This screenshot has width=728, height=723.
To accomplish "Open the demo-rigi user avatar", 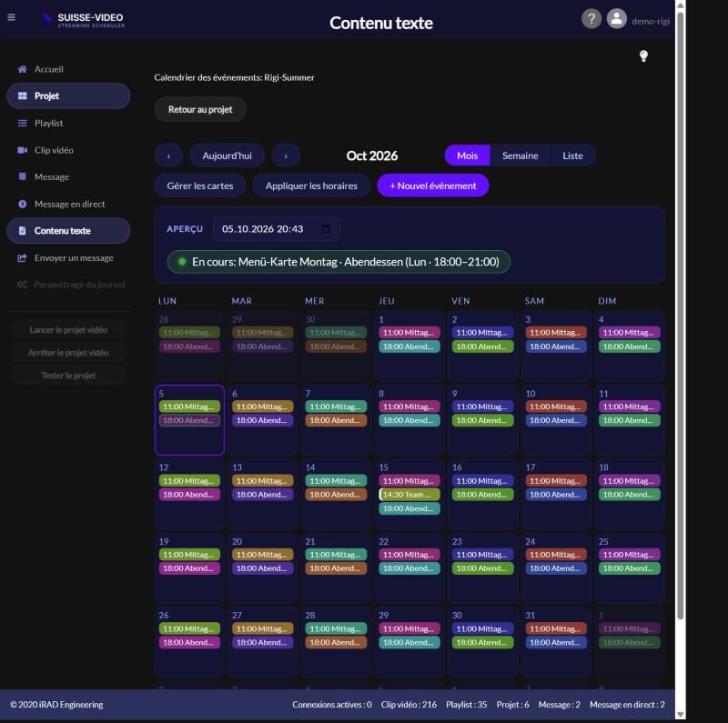I will 617,19.
